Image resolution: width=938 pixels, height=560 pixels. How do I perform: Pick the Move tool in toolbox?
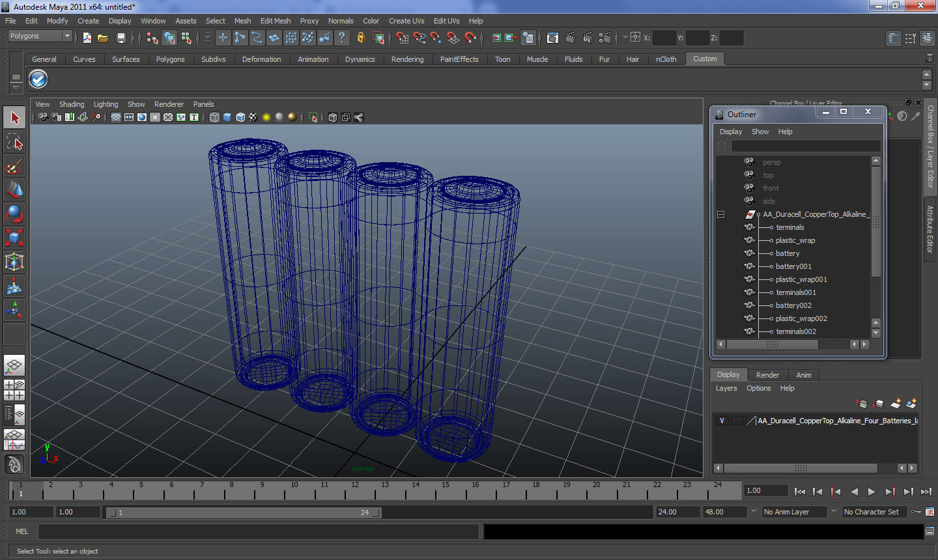click(x=14, y=190)
